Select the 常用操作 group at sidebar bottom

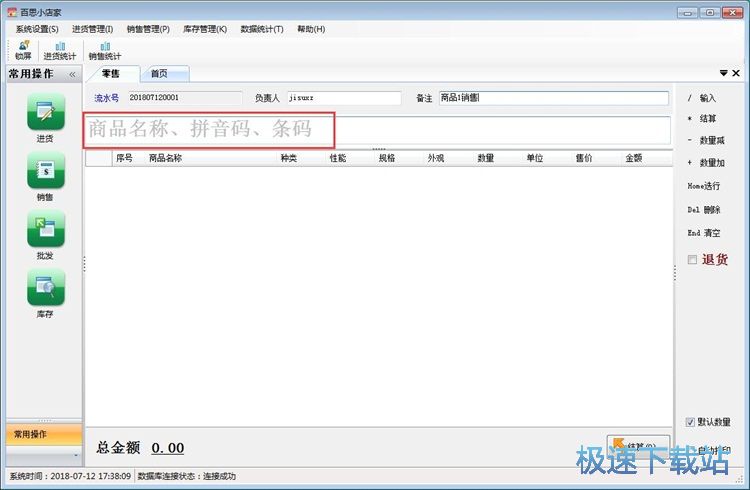point(44,434)
